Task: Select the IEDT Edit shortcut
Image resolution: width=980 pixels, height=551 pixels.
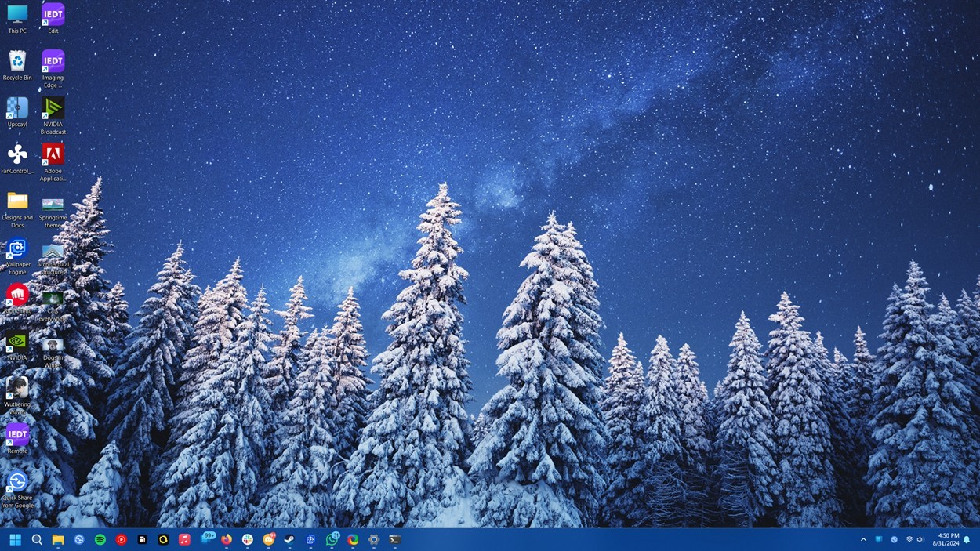Action: [53, 19]
